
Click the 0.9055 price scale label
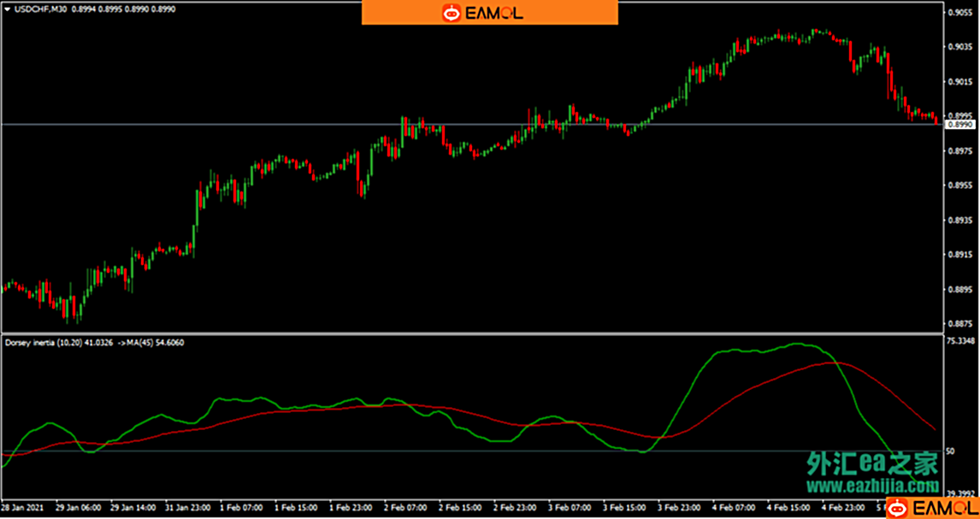pyautogui.click(x=961, y=12)
